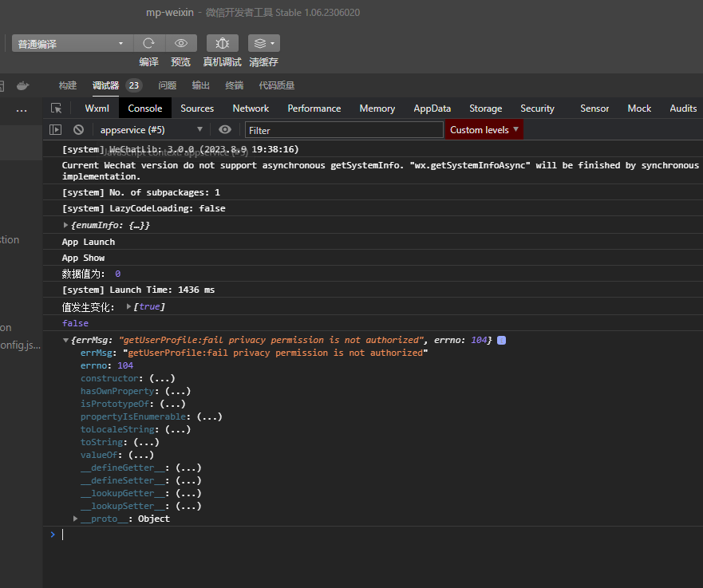Screen dimensions: 703x588
Task: Expand the [true] array value
Action: click(128, 306)
